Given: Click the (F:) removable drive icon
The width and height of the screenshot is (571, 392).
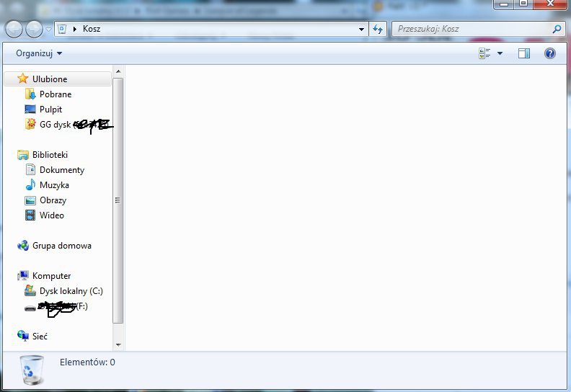Looking at the screenshot, I should point(30,308).
